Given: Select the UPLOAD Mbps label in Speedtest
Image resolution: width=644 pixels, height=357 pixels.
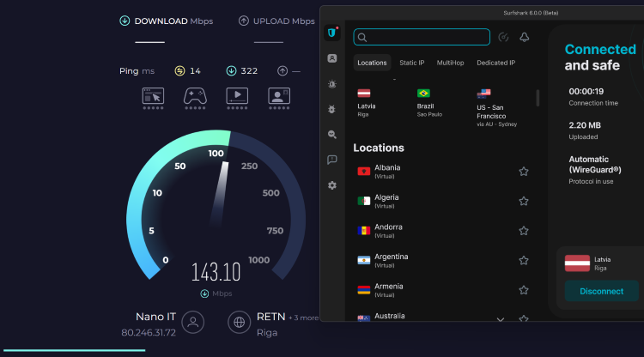Looking at the screenshot, I should pos(284,21).
